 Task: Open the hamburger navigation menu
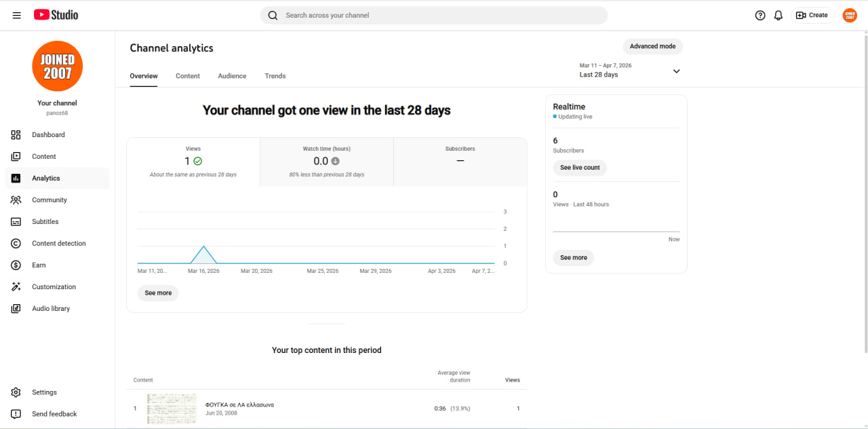[16, 15]
